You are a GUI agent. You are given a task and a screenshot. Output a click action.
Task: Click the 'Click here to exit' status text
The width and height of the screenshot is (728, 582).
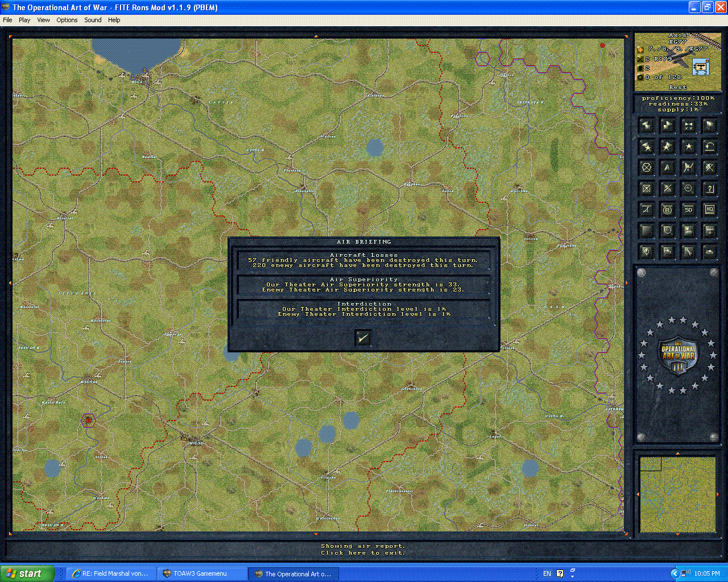click(x=363, y=552)
